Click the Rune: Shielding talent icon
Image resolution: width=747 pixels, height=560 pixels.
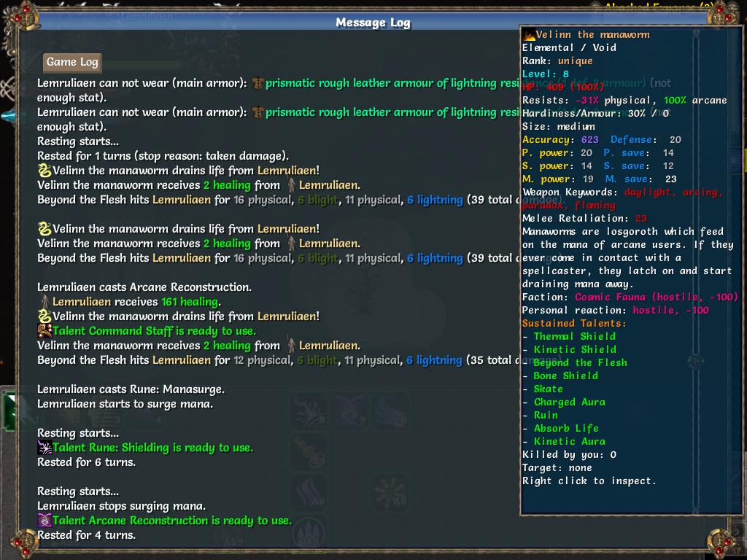coord(44,448)
